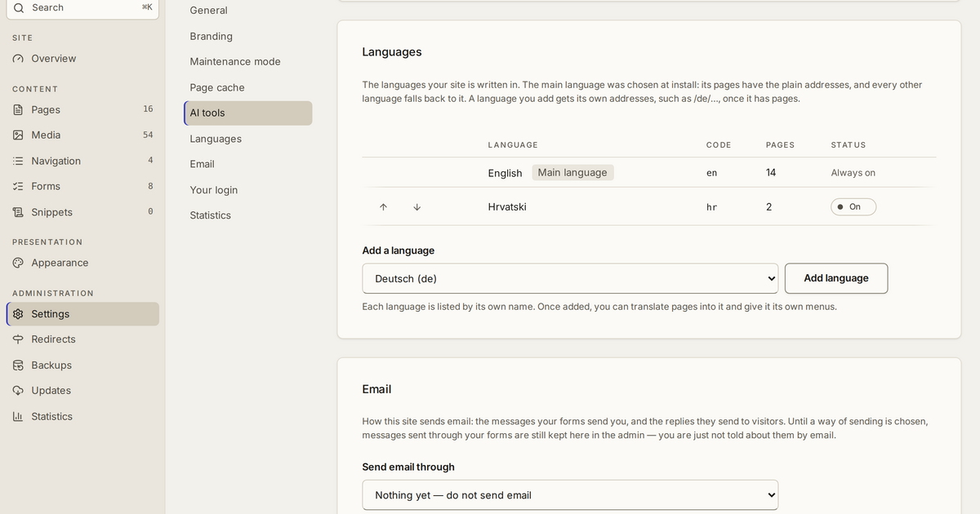
Task: Click the Media count badge 54
Action: pyautogui.click(x=148, y=135)
